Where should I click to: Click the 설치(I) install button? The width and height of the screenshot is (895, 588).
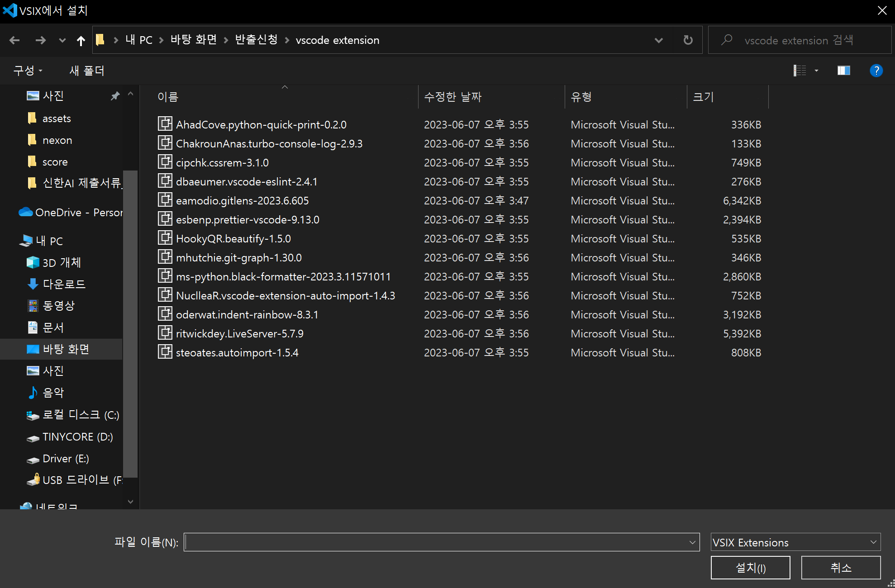tap(750, 568)
